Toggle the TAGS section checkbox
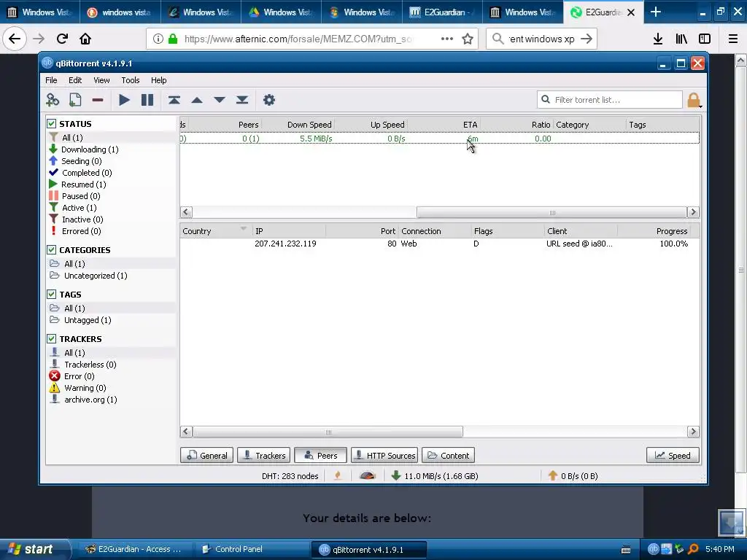 pyautogui.click(x=52, y=295)
